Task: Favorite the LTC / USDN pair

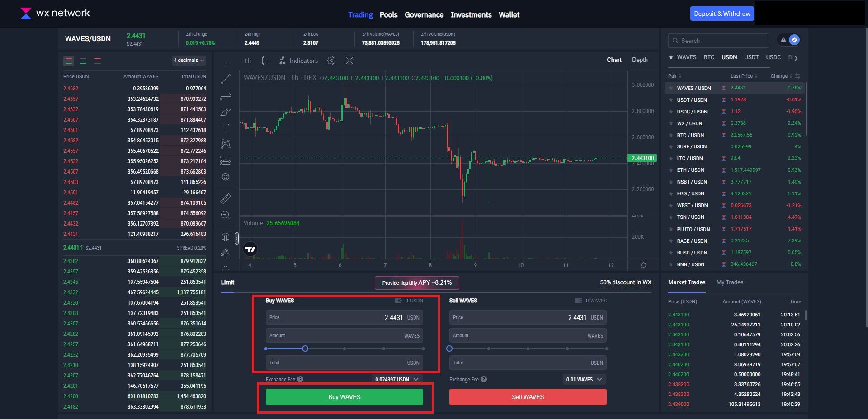Action: coord(671,159)
